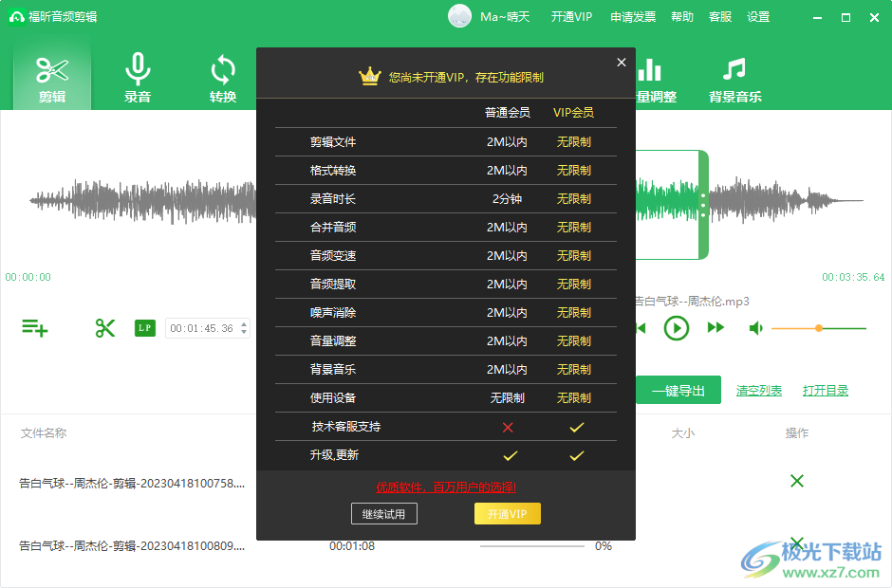Image resolution: width=892 pixels, height=588 pixels.
Task: Open 设置 settings in title bar
Action: [x=758, y=17]
